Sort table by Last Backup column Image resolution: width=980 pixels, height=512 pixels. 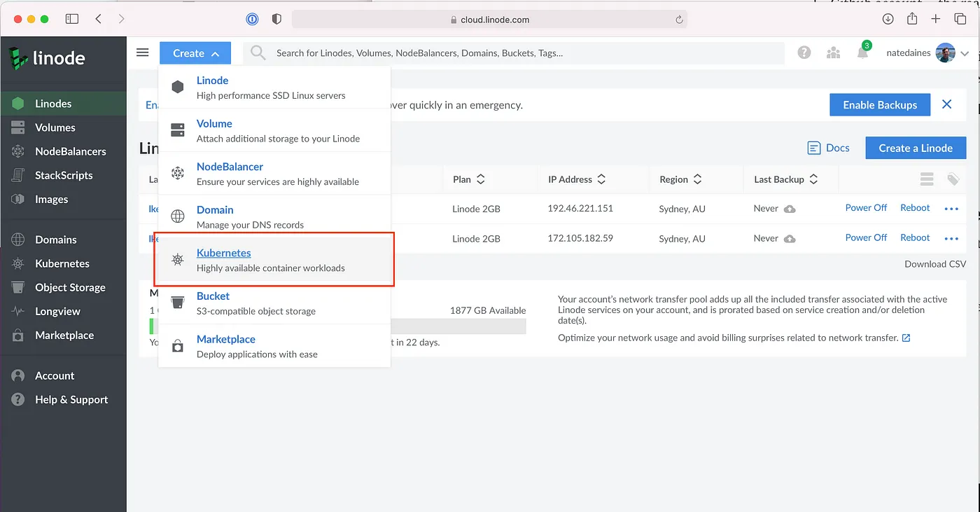785,179
